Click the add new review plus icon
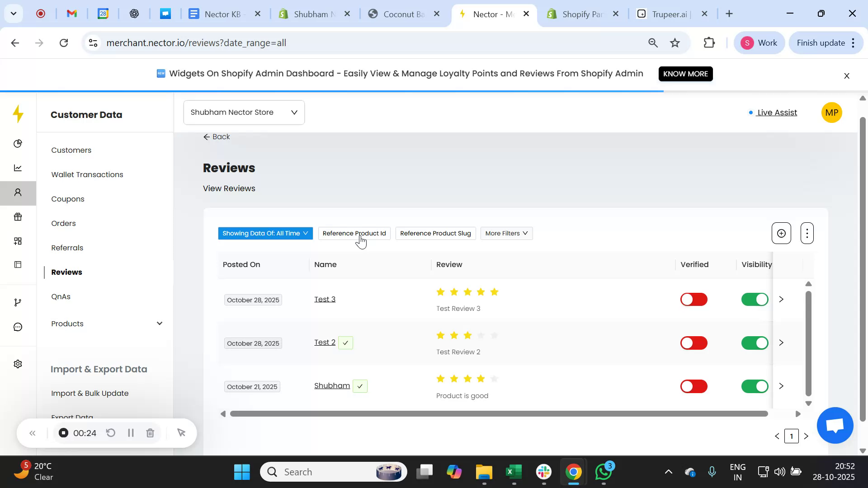This screenshot has width=868, height=488. tap(781, 233)
